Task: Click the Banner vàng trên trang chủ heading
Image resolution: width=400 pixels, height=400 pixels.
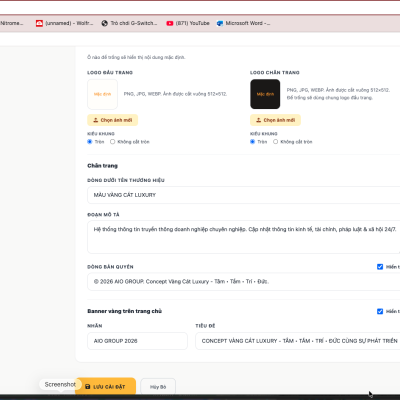Action: click(124, 311)
